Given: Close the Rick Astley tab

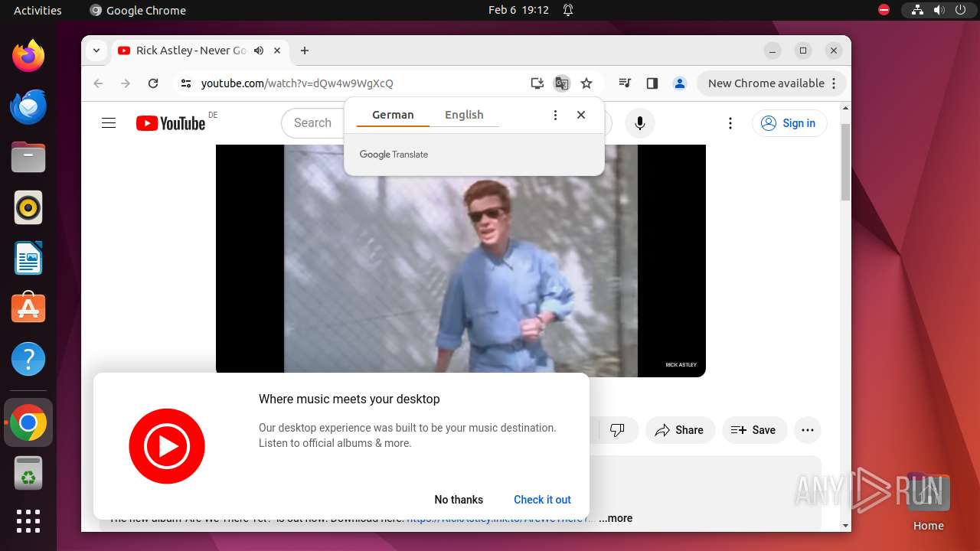Looking at the screenshot, I should coord(277,51).
